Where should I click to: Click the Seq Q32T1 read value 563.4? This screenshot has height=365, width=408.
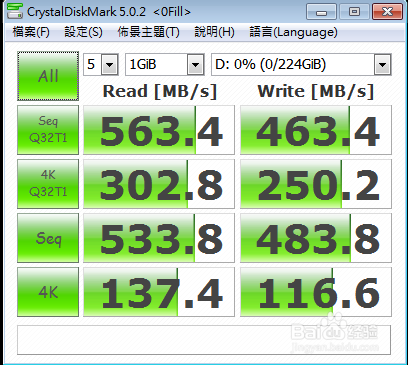click(159, 130)
